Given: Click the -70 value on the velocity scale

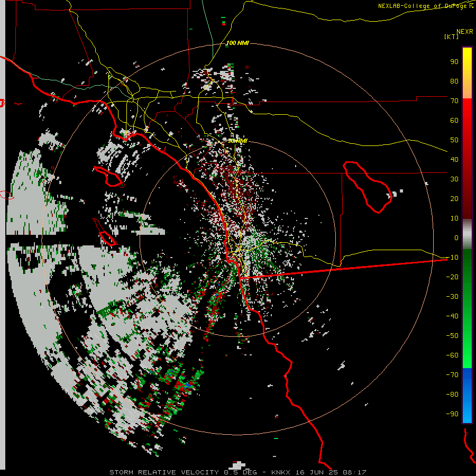Looking at the screenshot, I should (x=452, y=374).
